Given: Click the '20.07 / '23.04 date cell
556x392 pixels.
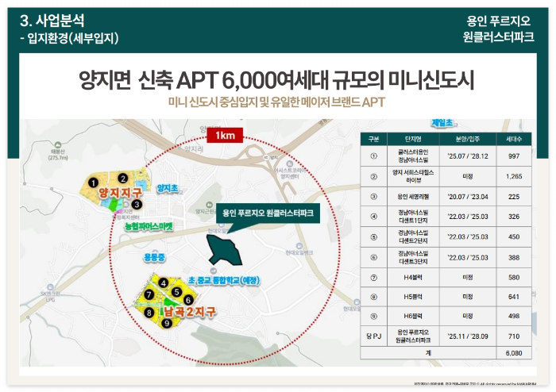Looking at the screenshot, I should pos(468,197).
